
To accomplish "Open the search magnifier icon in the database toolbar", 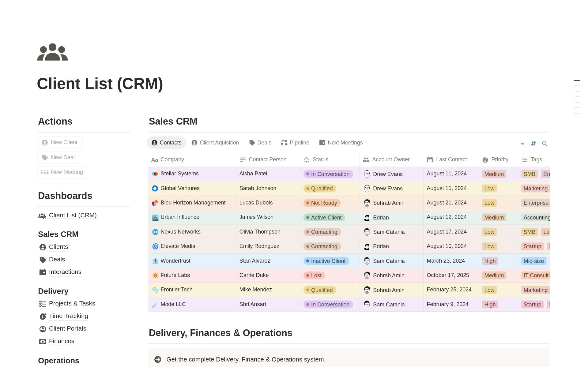I will (x=545, y=143).
